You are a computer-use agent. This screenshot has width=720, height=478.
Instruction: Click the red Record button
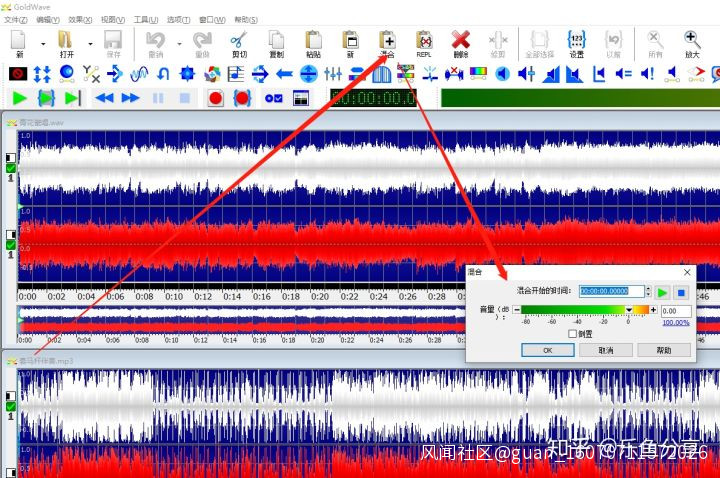click(x=214, y=98)
